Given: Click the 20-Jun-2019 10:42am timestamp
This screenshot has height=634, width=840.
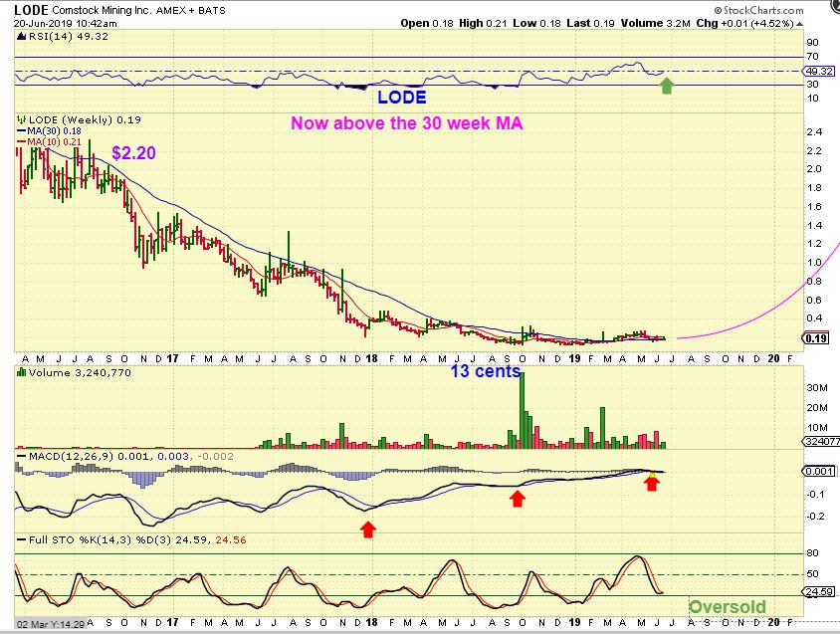Looking at the screenshot, I should pyautogui.click(x=66, y=24).
